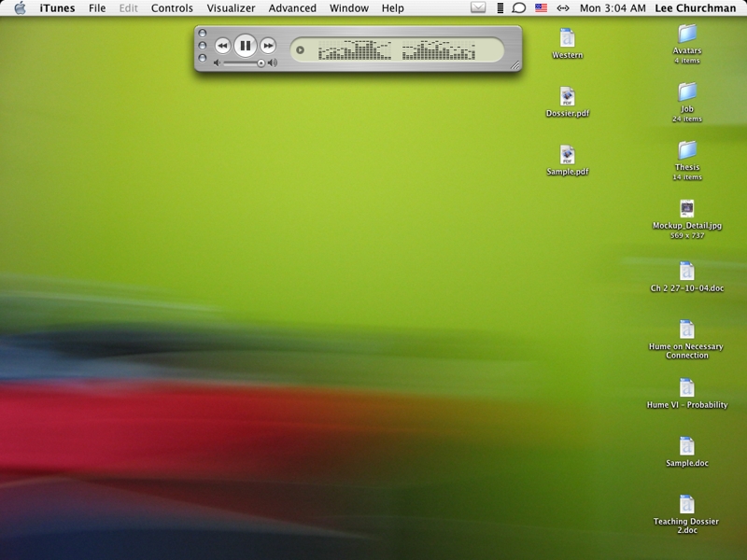
Task: Open the Controls menu
Action: pos(172,8)
